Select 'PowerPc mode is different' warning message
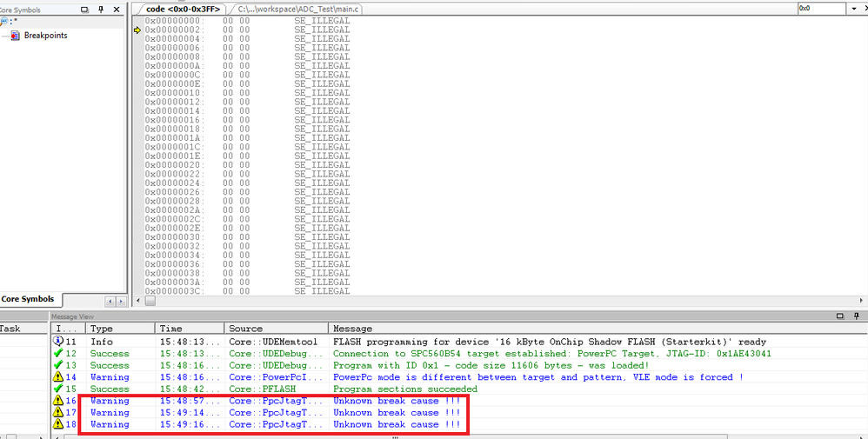Screen dimensions: 868x439 tap(538, 377)
